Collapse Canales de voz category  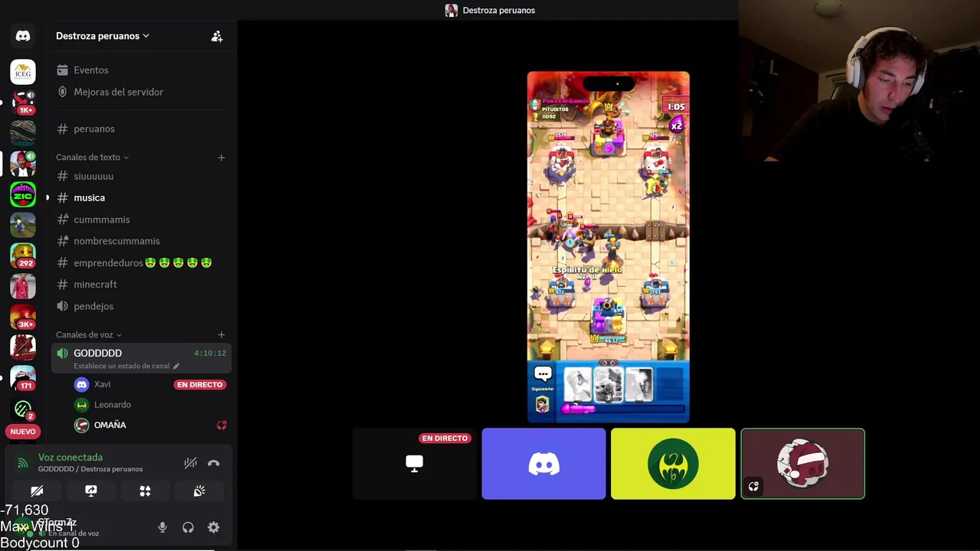(x=88, y=334)
